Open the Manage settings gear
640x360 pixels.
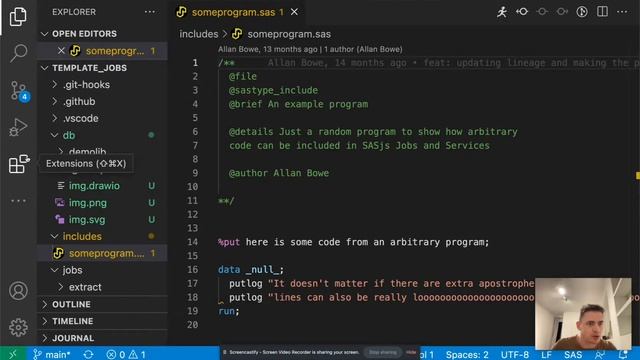coord(18,327)
